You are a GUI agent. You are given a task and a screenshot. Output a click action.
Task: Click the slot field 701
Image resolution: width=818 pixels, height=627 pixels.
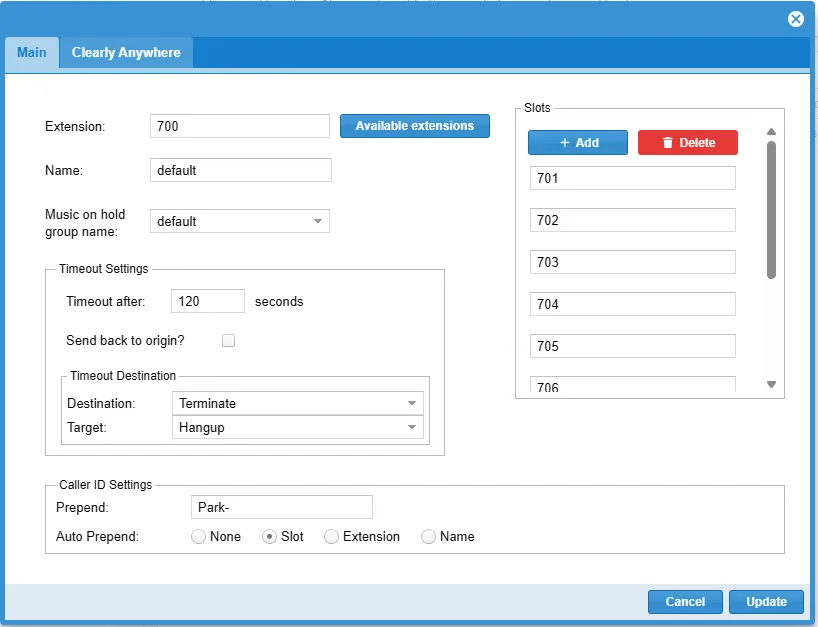[633, 178]
